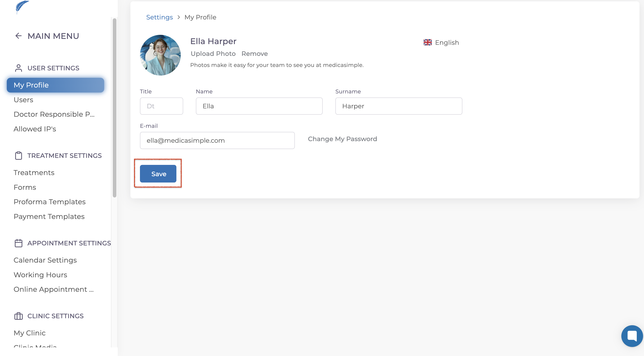Focus the E-mail input field

[217, 140]
